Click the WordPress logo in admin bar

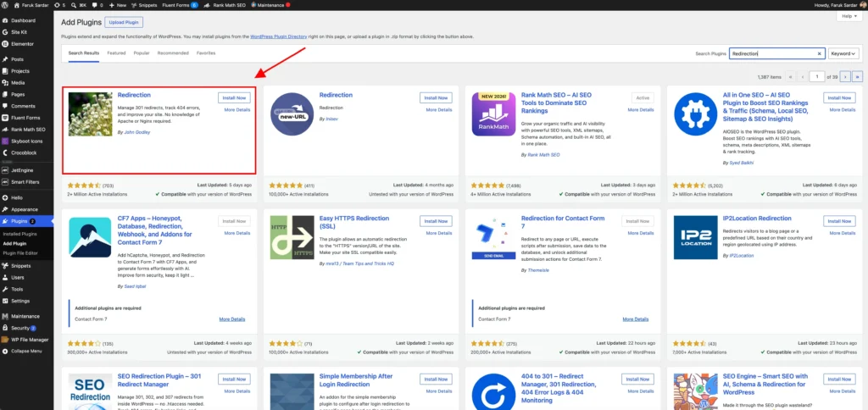click(6, 4)
